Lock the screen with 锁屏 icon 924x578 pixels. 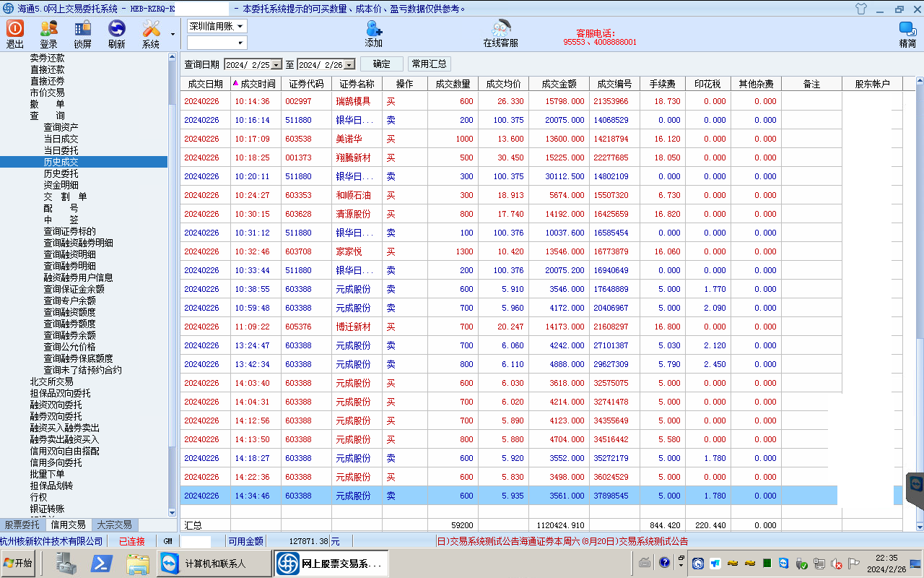click(82, 29)
